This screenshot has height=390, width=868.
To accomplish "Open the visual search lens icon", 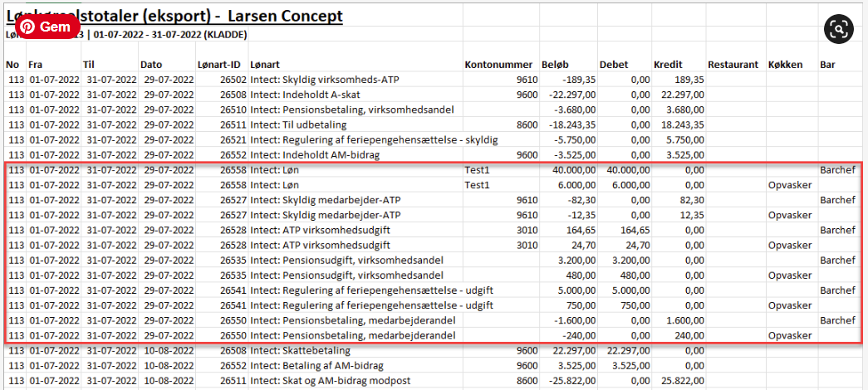I will [x=839, y=29].
